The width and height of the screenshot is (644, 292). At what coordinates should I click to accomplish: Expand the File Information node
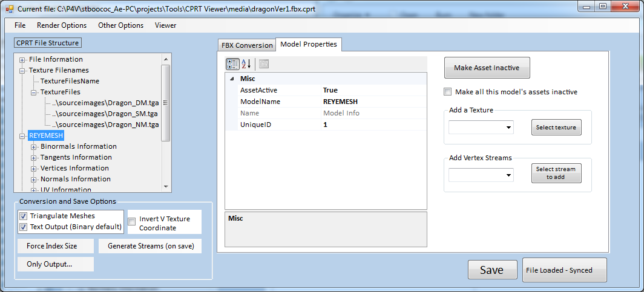[22, 60]
